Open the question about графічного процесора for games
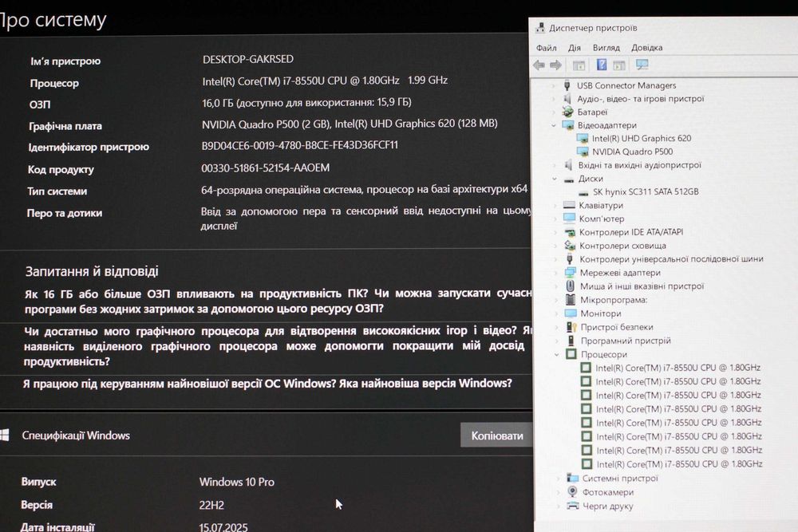The width and height of the screenshot is (798, 532). [x=278, y=346]
